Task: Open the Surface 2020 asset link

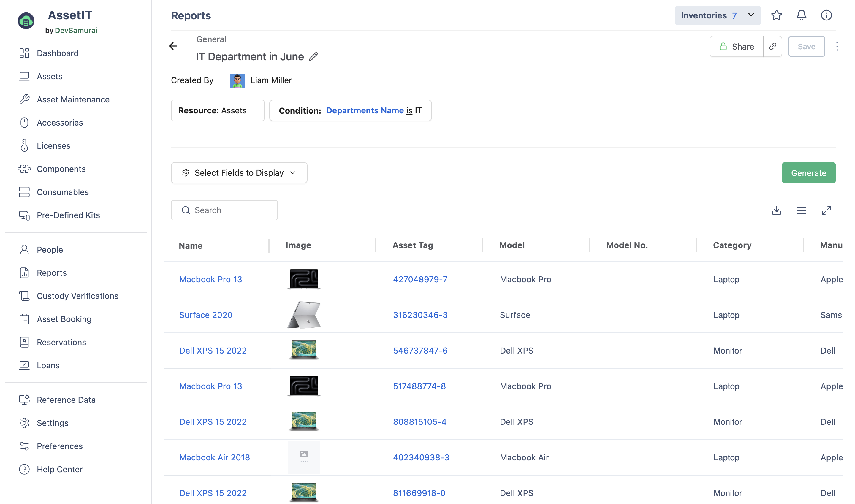Action: [x=205, y=315]
